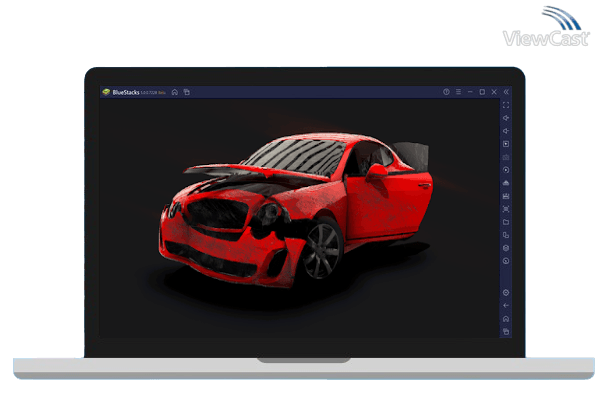Click the circular play sidebar icon

point(506,170)
